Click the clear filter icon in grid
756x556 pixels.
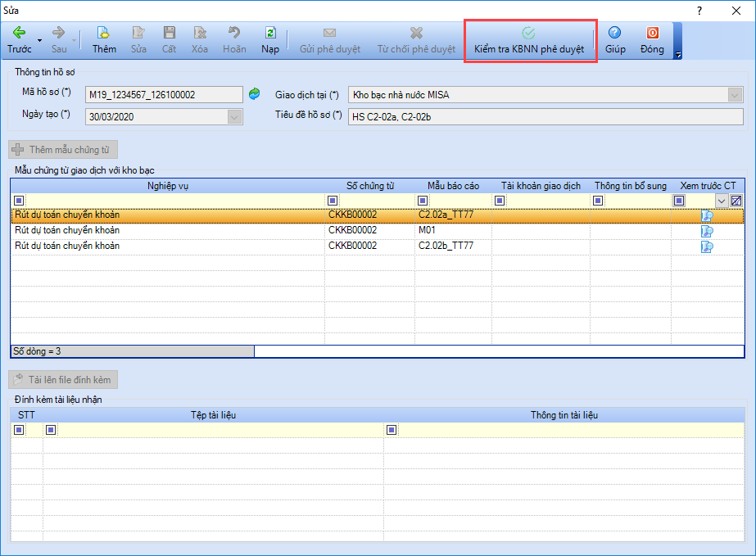(736, 201)
